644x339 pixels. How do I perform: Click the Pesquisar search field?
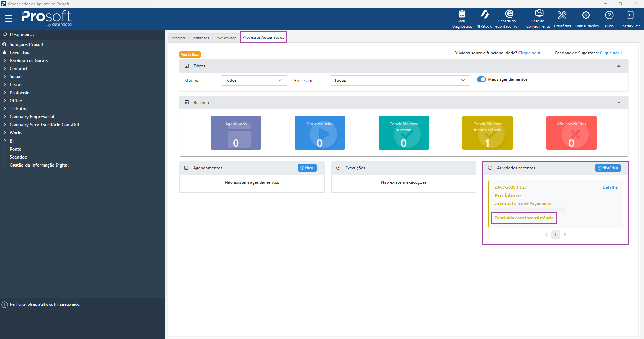(x=82, y=34)
